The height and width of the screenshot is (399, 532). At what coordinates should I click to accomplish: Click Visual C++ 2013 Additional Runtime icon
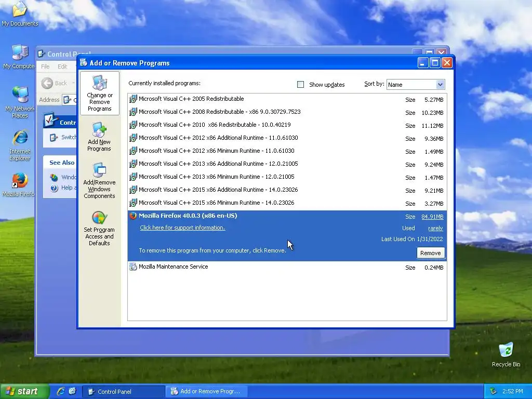pos(133,164)
